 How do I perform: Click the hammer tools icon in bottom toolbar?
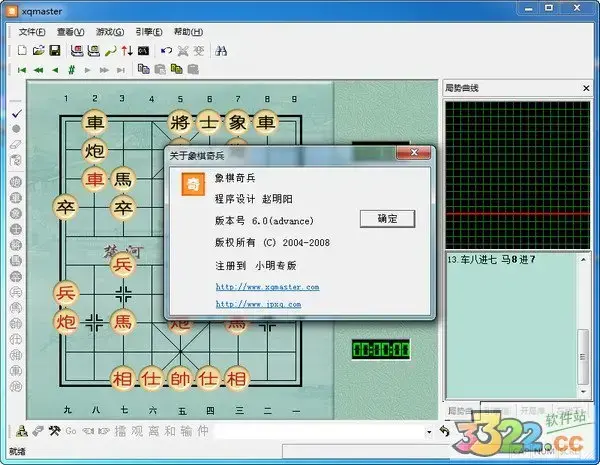pos(54,431)
